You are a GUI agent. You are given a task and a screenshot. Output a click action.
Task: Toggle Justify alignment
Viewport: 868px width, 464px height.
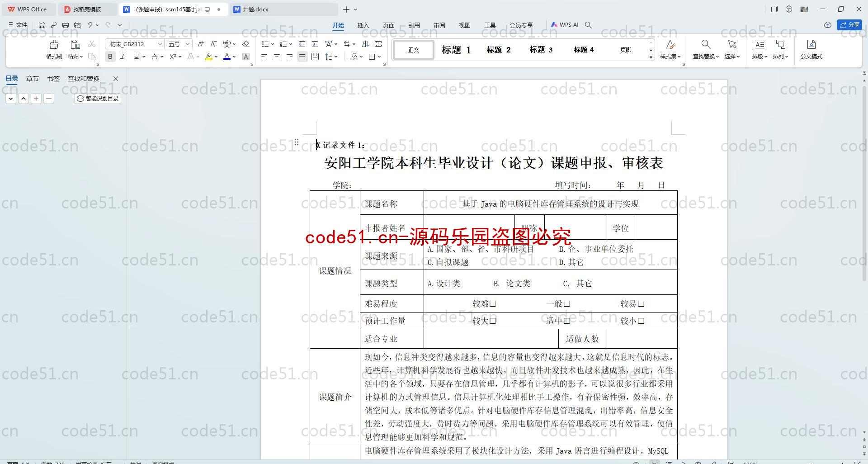tap(302, 57)
